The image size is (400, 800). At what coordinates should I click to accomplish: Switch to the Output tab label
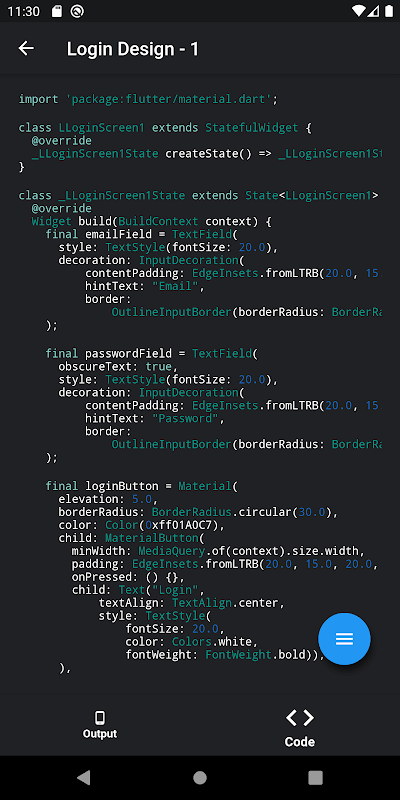point(100,734)
